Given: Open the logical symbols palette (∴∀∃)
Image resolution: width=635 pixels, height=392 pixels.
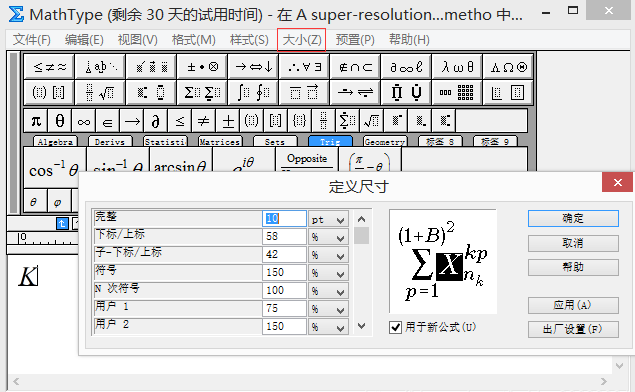Looking at the screenshot, I should (304, 66).
